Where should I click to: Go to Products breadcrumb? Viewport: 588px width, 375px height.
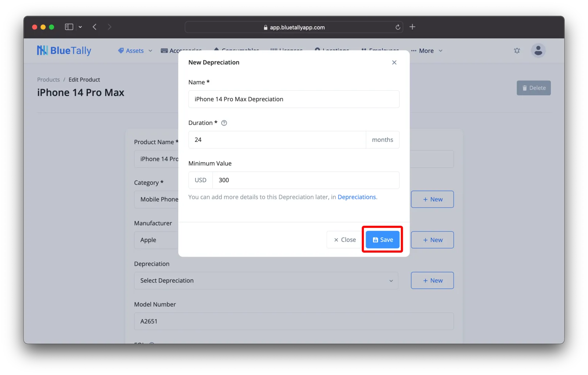(49, 80)
